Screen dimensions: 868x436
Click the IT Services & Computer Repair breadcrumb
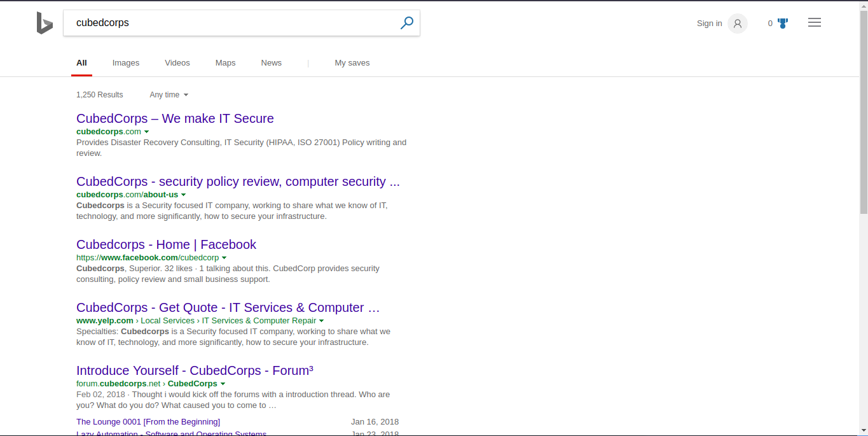[259, 321]
